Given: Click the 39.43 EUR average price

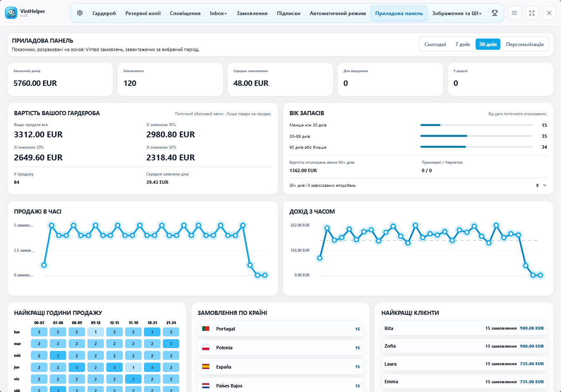Looking at the screenshot, I should coord(157,182).
